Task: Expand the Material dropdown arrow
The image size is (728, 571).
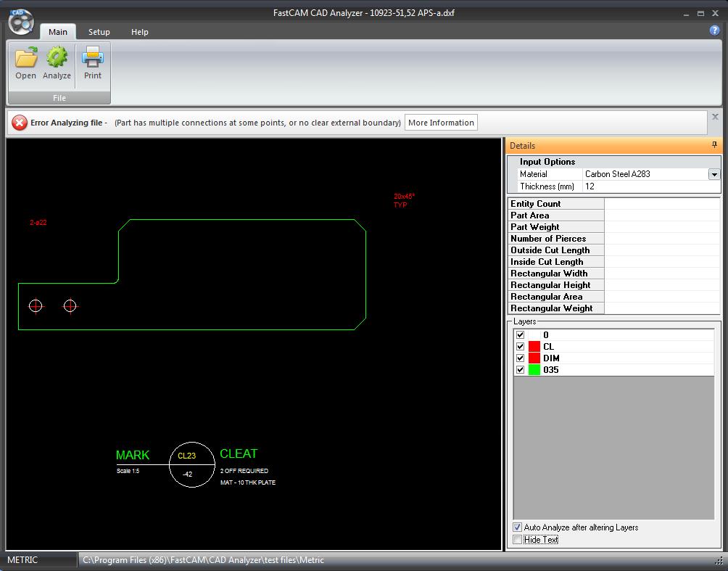Action: point(714,174)
